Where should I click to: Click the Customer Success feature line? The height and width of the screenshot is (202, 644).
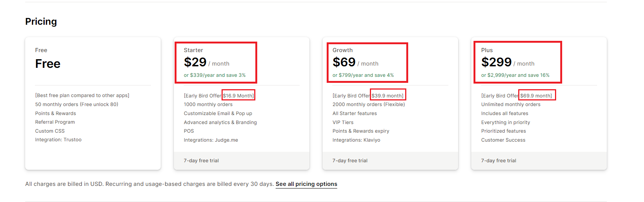pyautogui.click(x=503, y=140)
